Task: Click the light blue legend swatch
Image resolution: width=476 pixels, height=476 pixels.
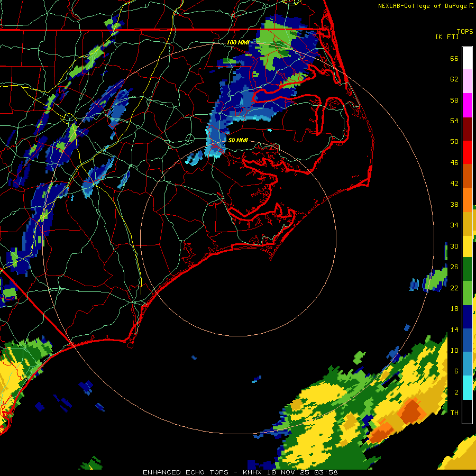Action: pos(467,364)
